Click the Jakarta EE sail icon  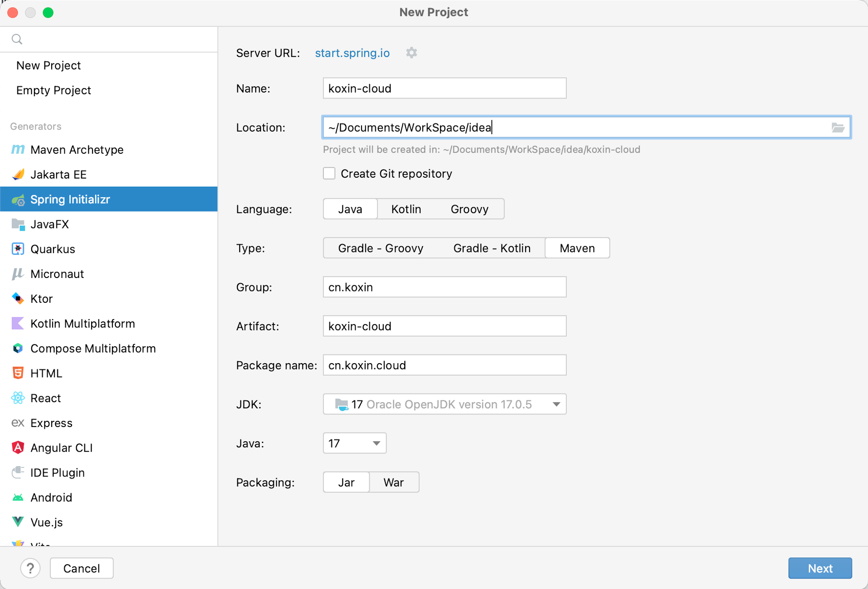[18, 175]
